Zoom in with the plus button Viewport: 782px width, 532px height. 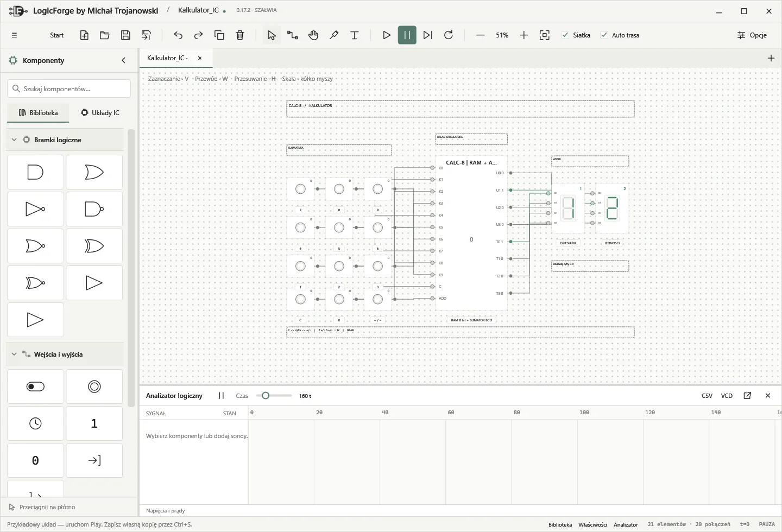pos(524,35)
